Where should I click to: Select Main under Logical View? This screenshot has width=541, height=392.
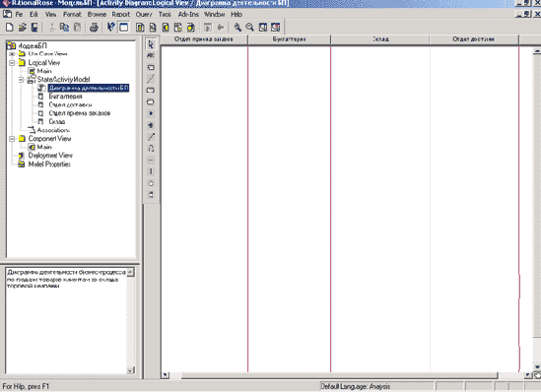[x=44, y=71]
